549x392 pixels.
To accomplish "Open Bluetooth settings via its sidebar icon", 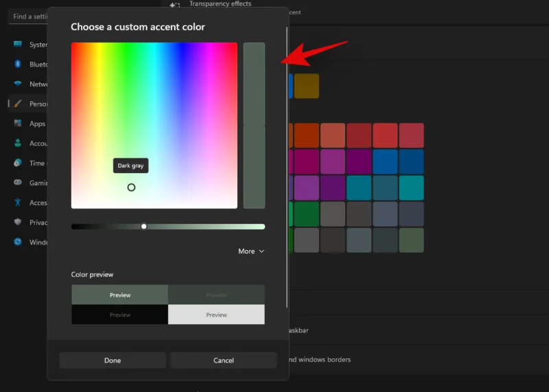I will pos(18,65).
